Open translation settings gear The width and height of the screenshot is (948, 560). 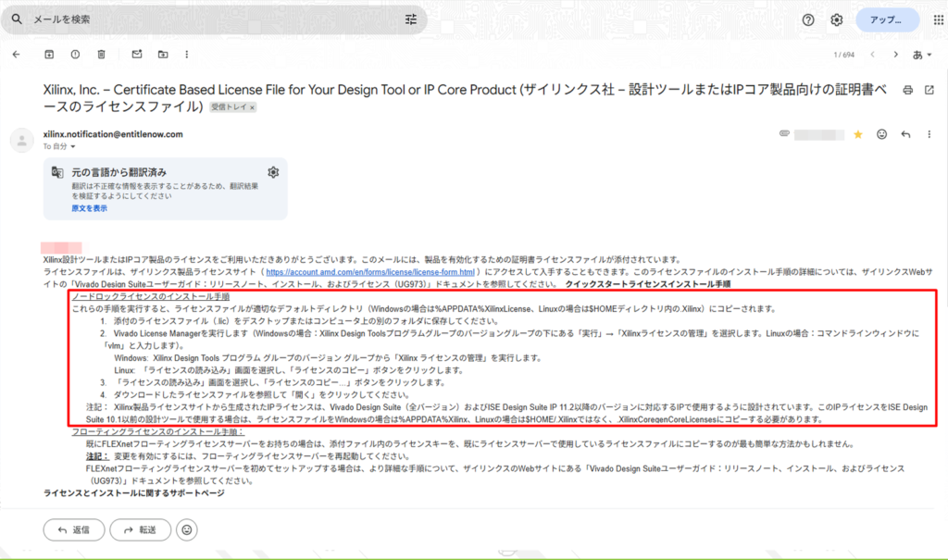pos(273,172)
